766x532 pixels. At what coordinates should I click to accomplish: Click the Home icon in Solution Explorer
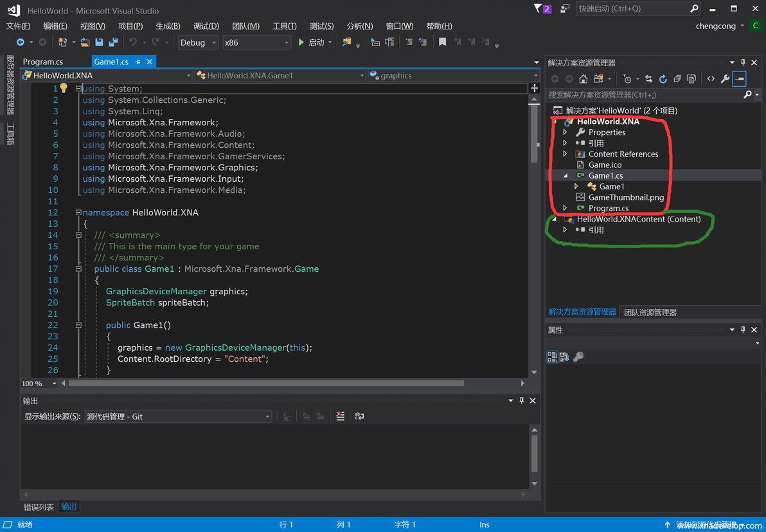[583, 78]
